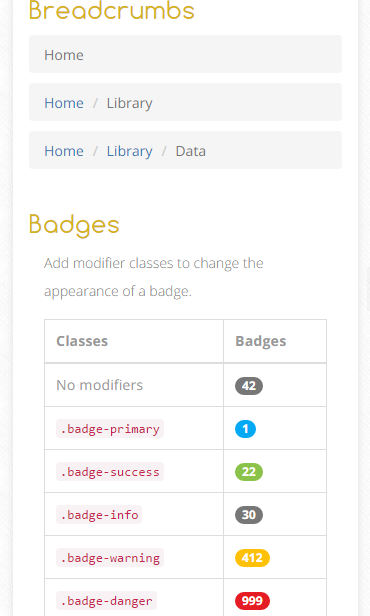The height and width of the screenshot is (616, 370).
Task: Open Home link in three-level breadcrumb
Action: coord(64,151)
